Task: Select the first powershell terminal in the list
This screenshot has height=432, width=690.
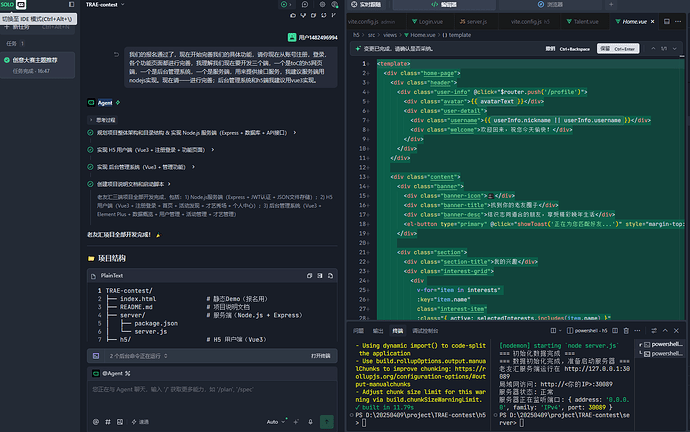Action: click(663, 344)
